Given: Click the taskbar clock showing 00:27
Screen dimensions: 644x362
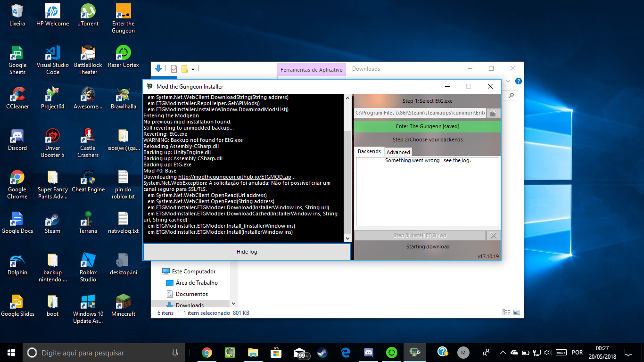Looking at the screenshot, I should click(x=602, y=353).
